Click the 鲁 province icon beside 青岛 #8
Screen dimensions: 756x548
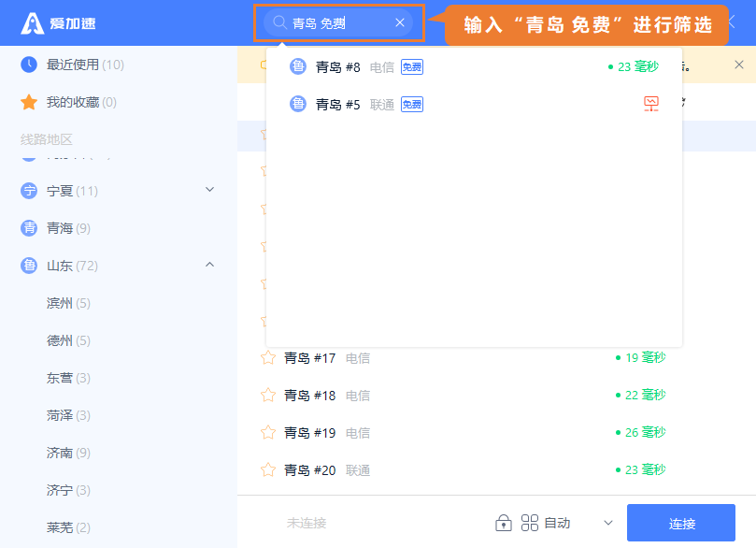pos(298,66)
